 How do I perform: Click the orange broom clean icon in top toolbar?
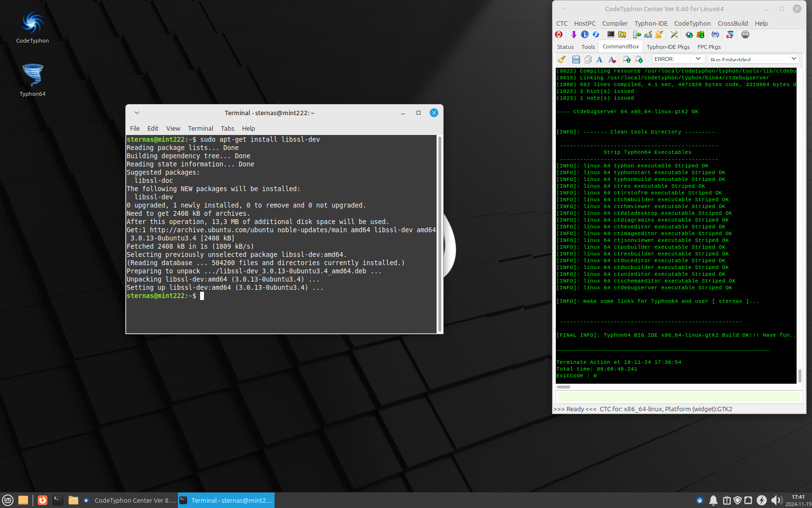[x=659, y=34]
